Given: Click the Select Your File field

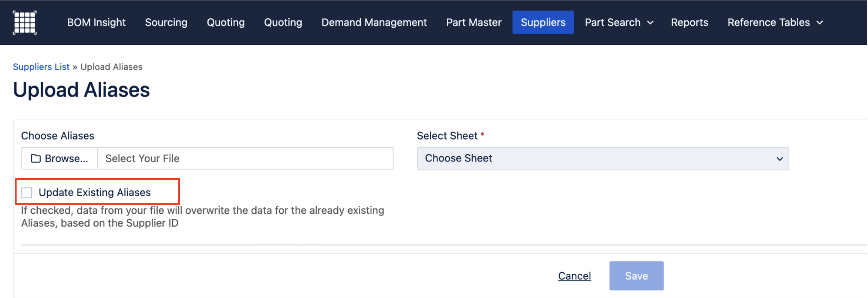Looking at the screenshot, I should click(x=245, y=158).
